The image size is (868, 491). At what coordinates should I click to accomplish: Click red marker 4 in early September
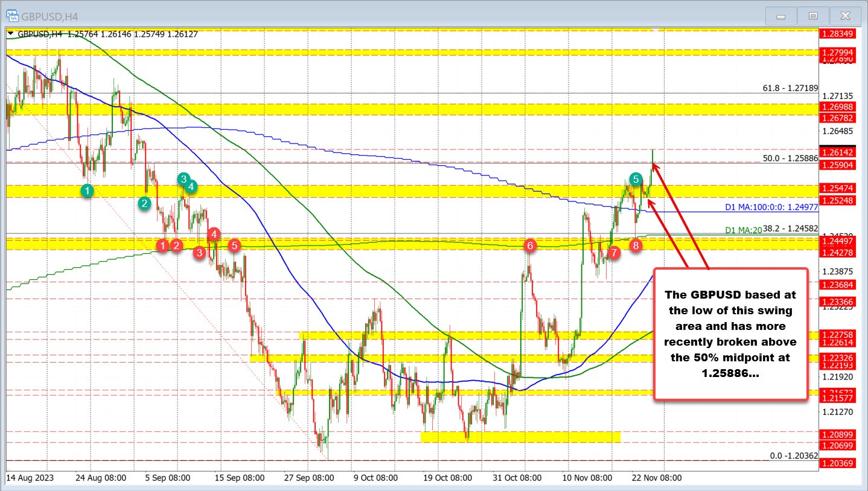tap(214, 234)
